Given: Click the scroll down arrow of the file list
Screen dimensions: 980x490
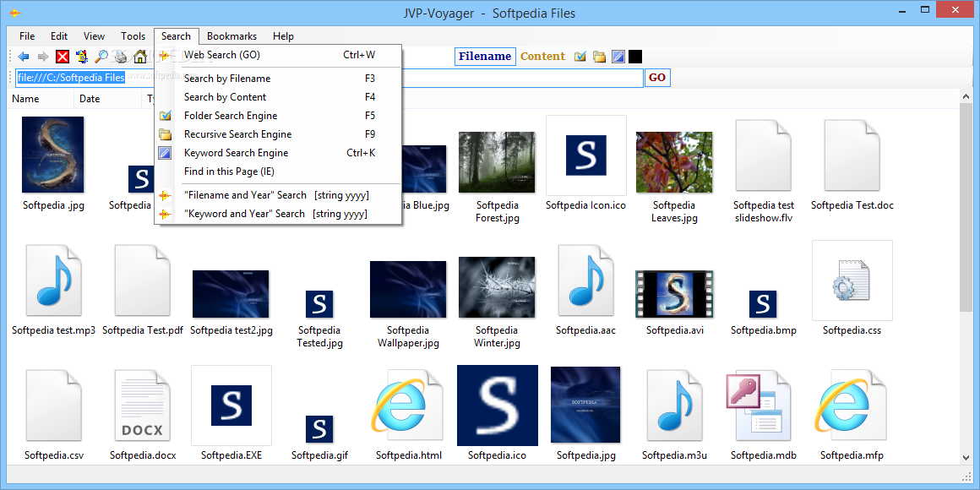Looking at the screenshot, I should pos(966,458).
